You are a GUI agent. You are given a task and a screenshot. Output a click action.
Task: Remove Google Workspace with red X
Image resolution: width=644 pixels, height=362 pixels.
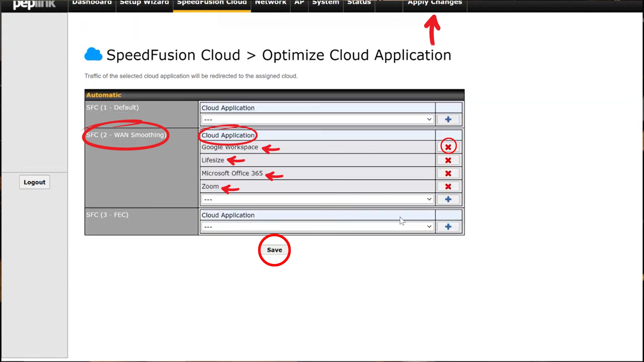pyautogui.click(x=448, y=147)
